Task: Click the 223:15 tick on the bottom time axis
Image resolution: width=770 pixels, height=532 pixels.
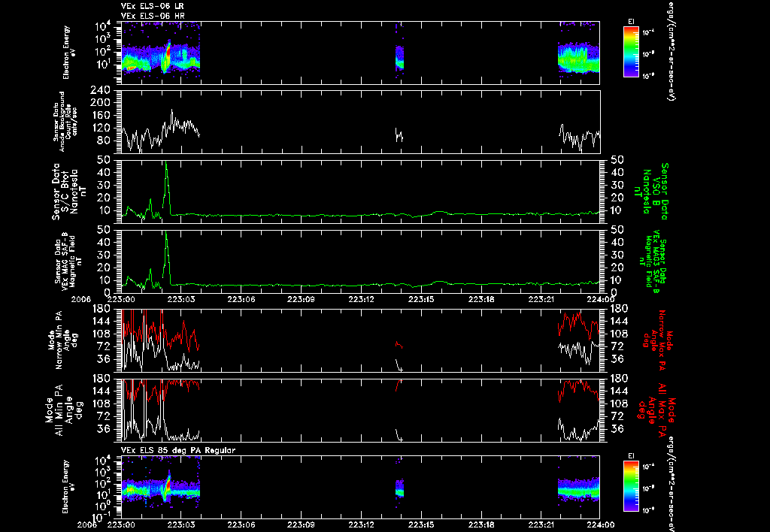Action: point(421,524)
